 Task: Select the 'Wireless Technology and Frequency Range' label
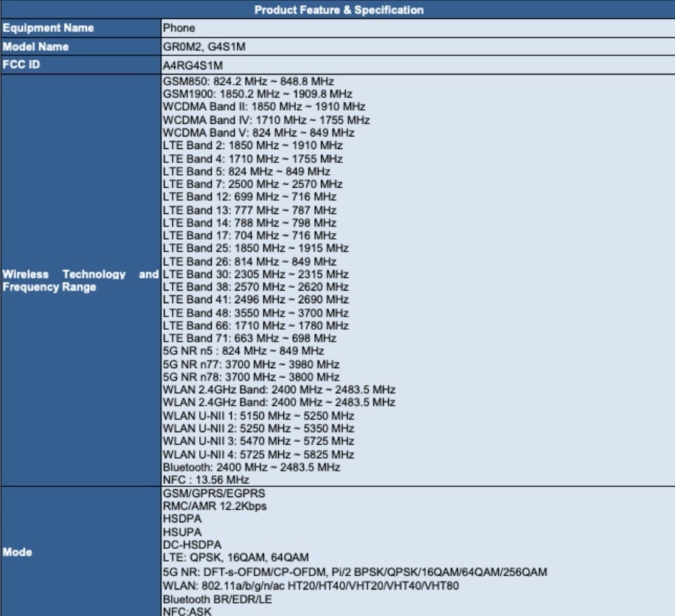click(80, 280)
